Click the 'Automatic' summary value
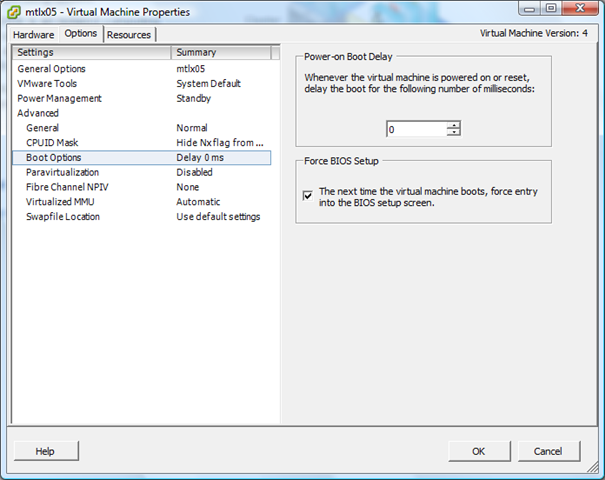605x480 pixels. point(198,202)
